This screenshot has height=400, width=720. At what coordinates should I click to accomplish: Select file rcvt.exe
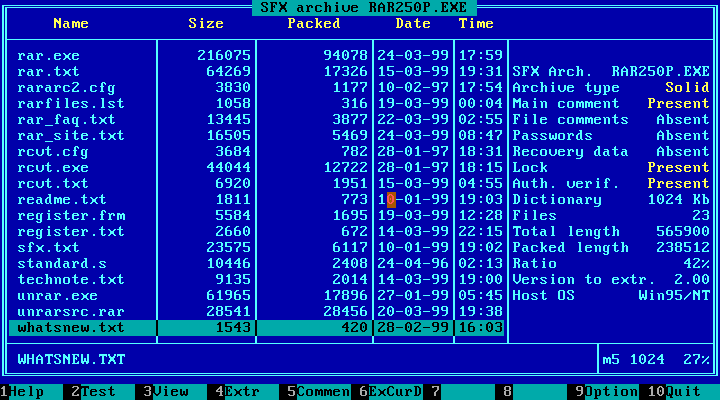point(53,168)
